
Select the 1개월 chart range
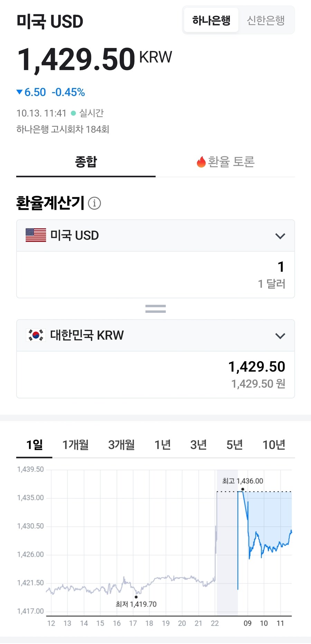(75, 445)
